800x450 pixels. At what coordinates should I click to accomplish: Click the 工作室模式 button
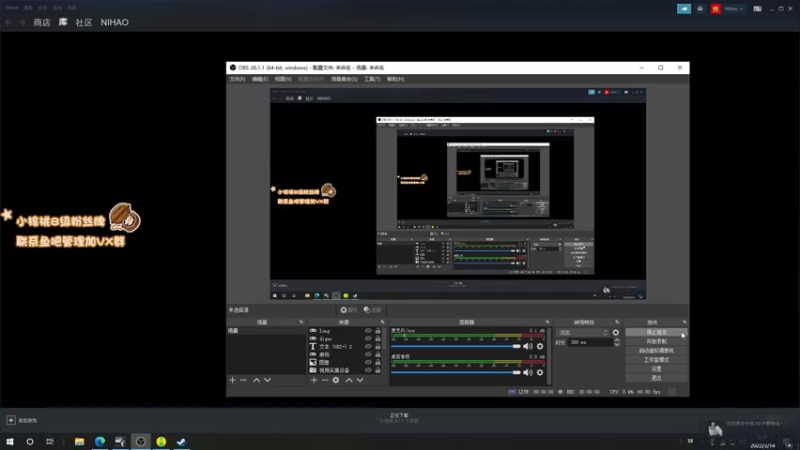(656, 360)
